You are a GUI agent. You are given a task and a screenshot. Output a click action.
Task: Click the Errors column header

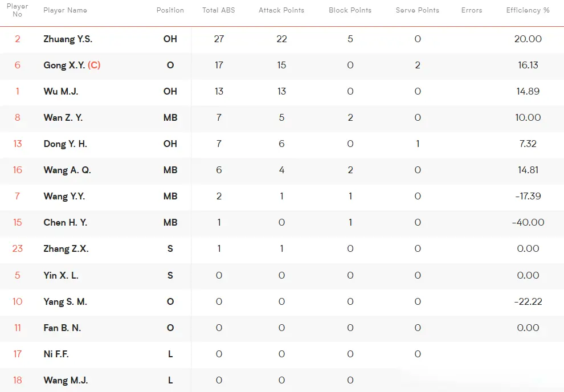tap(472, 10)
